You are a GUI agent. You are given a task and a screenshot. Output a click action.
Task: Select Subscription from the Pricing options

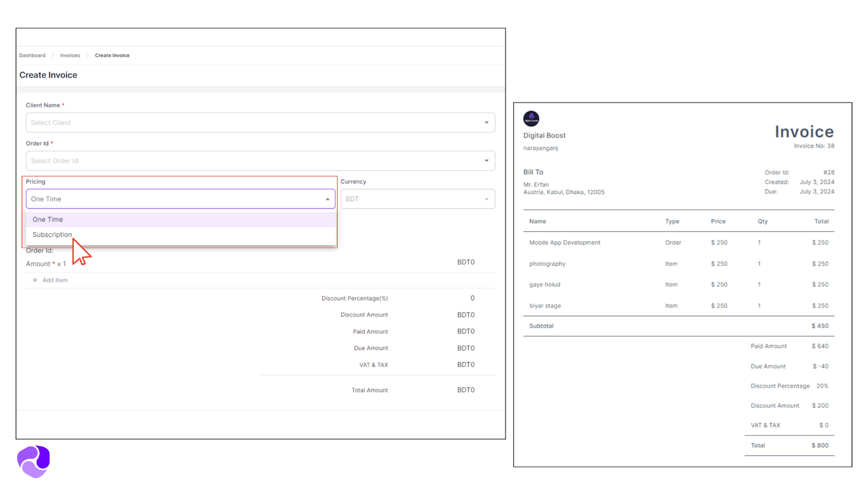tap(52, 234)
